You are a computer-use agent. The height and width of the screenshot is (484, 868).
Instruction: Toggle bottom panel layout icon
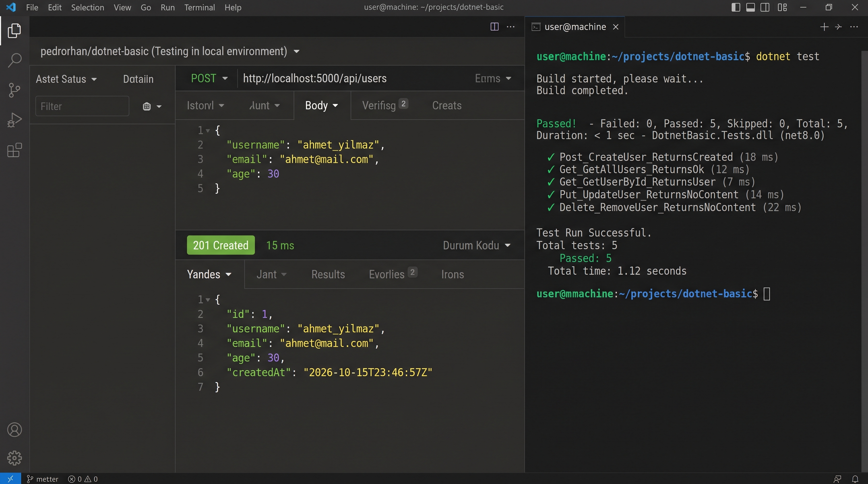(x=750, y=7)
